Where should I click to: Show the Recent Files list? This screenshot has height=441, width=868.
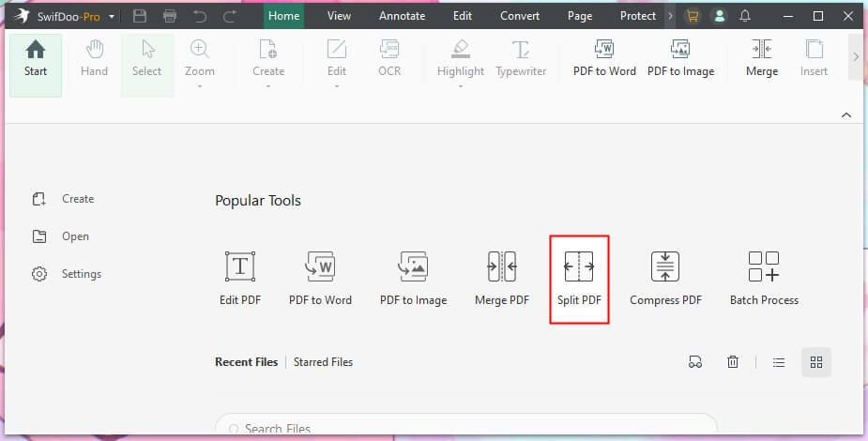(247, 362)
